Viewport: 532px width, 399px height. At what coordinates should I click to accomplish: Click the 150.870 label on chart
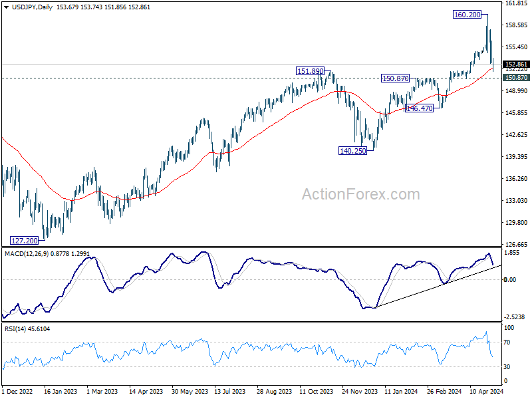[395, 78]
